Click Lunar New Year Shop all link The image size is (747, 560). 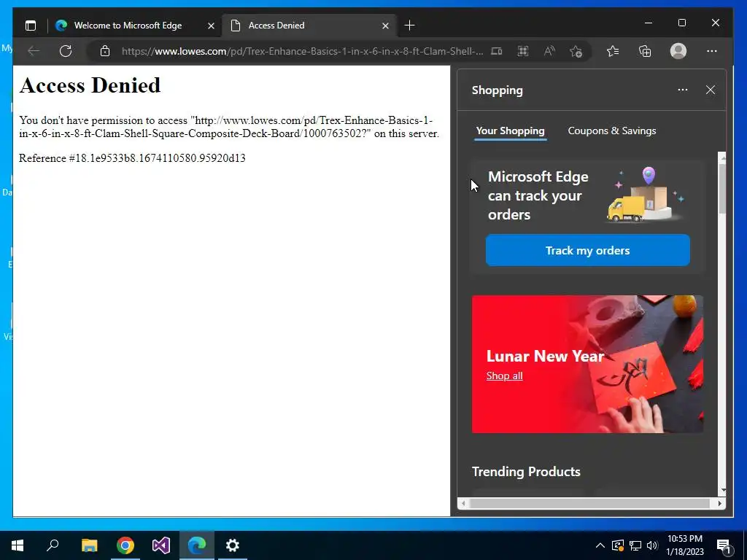click(505, 376)
